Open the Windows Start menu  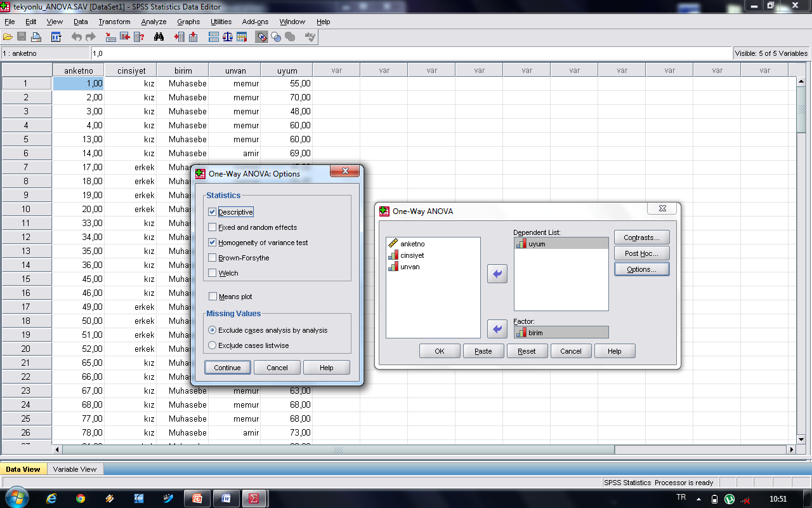pos(16,498)
